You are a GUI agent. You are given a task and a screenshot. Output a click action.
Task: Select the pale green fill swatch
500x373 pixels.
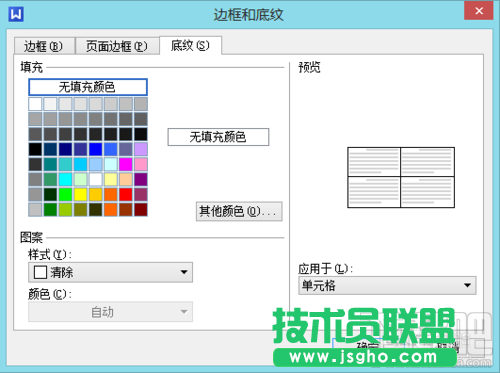80,179
